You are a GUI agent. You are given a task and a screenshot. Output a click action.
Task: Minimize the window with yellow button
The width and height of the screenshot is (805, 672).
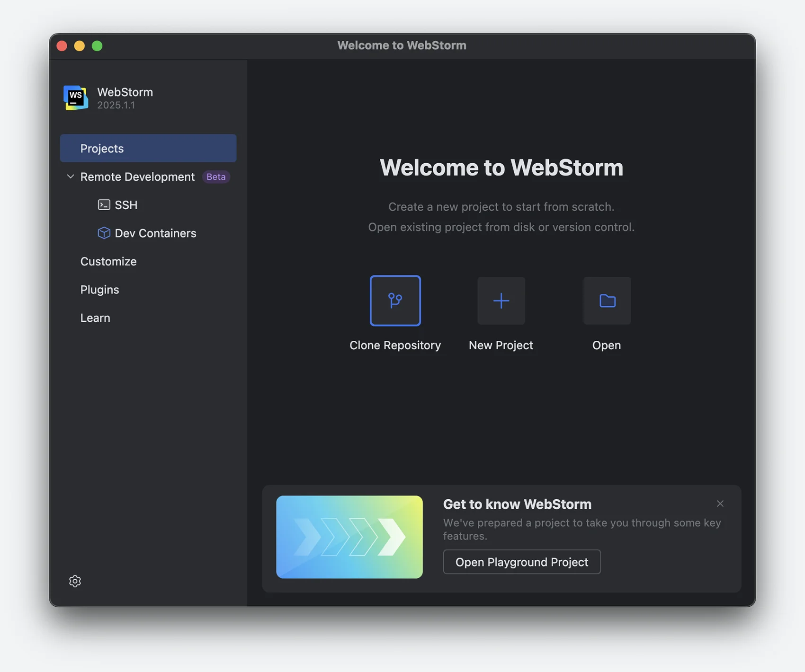[79, 45]
